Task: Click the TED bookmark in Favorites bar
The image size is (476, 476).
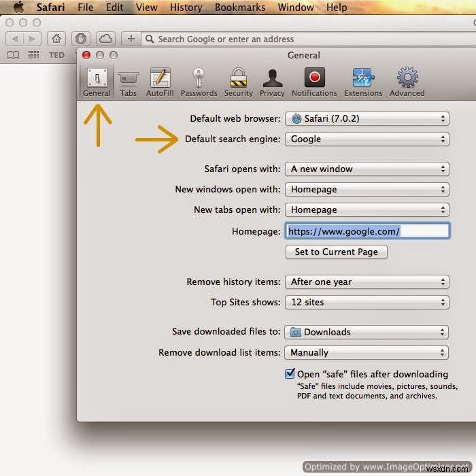Action: coord(56,55)
